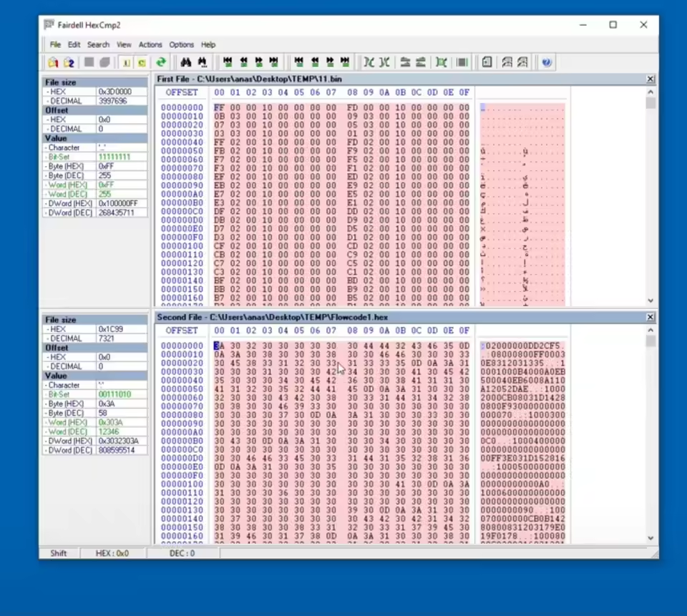The width and height of the screenshot is (687, 616).
Task: Click the Help menu
Action: point(208,44)
